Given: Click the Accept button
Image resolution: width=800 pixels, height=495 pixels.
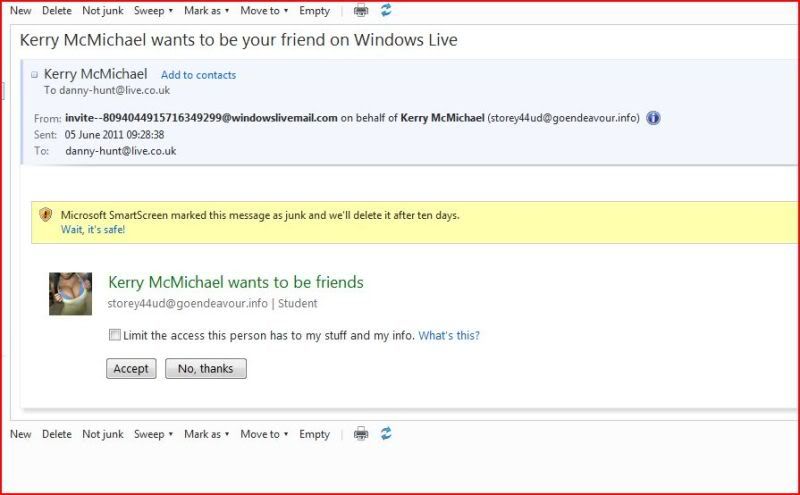Looking at the screenshot, I should [x=131, y=368].
